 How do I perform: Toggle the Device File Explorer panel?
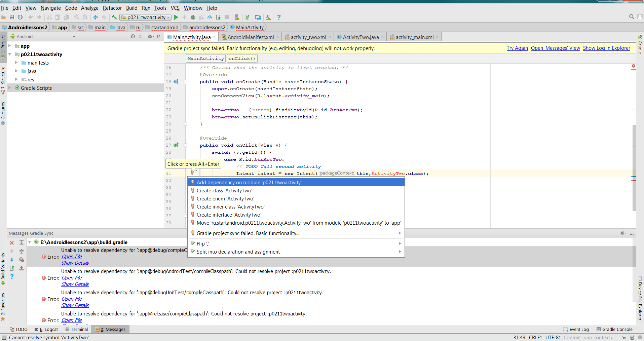click(x=640, y=298)
